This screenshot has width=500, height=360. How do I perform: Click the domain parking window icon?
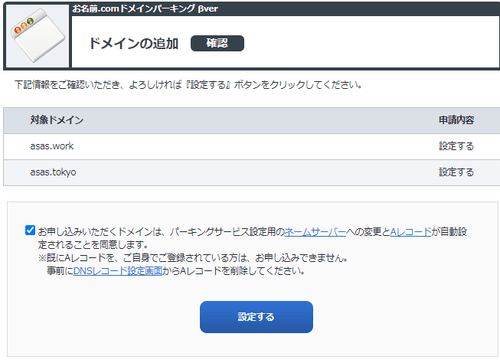38,36
